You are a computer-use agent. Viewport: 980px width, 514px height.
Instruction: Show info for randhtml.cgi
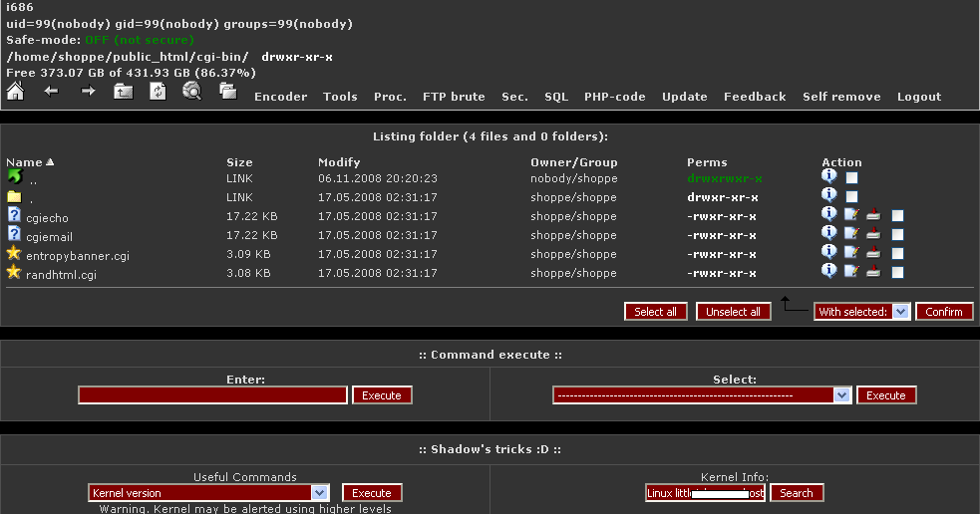coord(828,270)
